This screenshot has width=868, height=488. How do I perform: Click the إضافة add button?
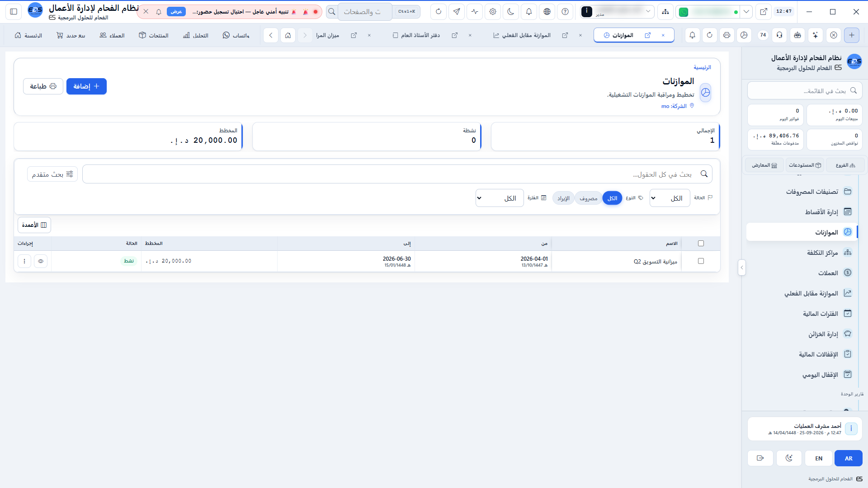pos(86,86)
